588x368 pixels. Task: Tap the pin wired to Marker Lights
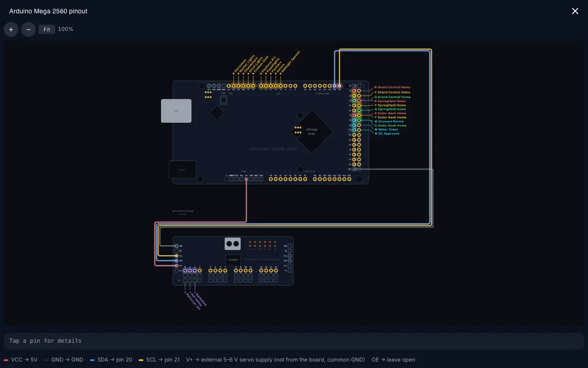(x=238, y=86)
